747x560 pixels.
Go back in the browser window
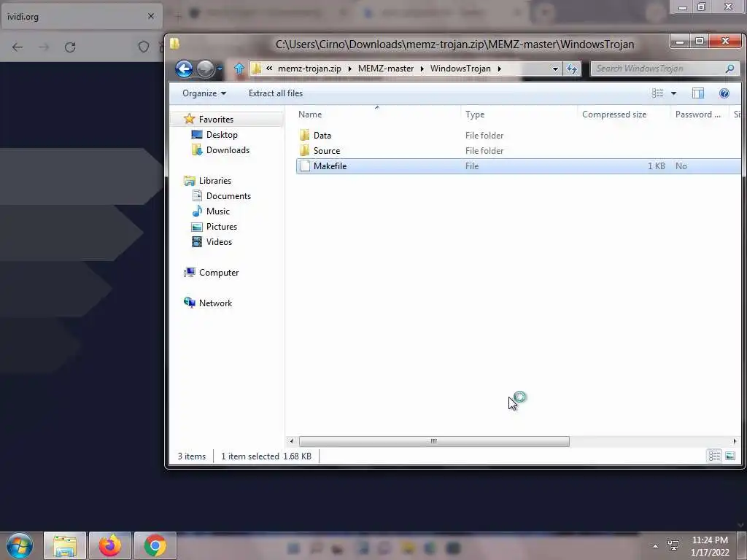click(x=18, y=47)
